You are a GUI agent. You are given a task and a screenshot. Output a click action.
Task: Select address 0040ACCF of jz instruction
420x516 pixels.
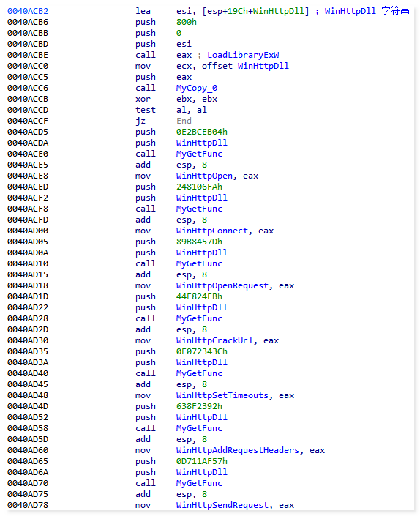pyautogui.click(x=28, y=121)
